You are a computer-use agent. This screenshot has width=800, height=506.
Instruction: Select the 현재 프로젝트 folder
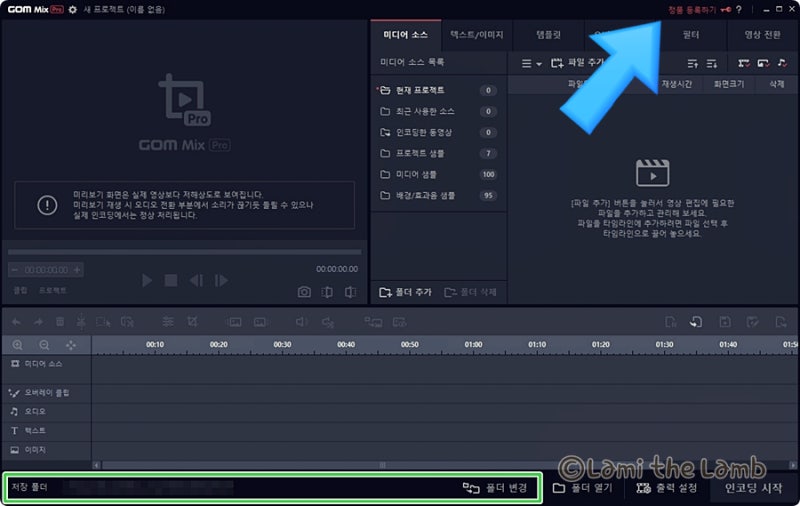tap(438, 90)
